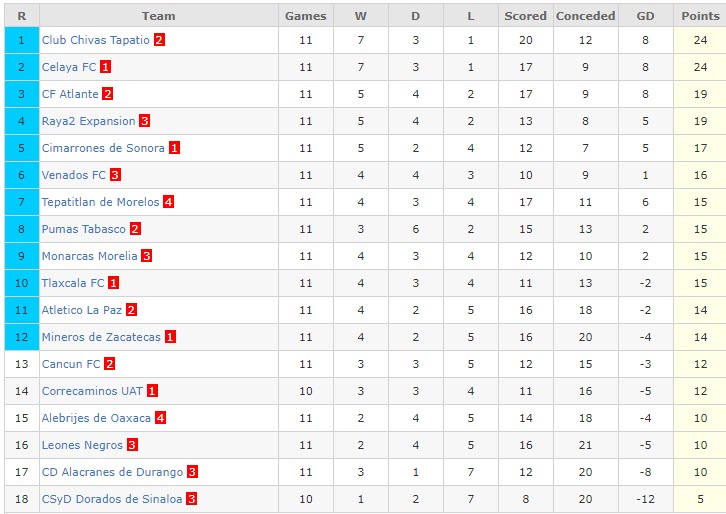Sort table by Points column header

click(700, 16)
